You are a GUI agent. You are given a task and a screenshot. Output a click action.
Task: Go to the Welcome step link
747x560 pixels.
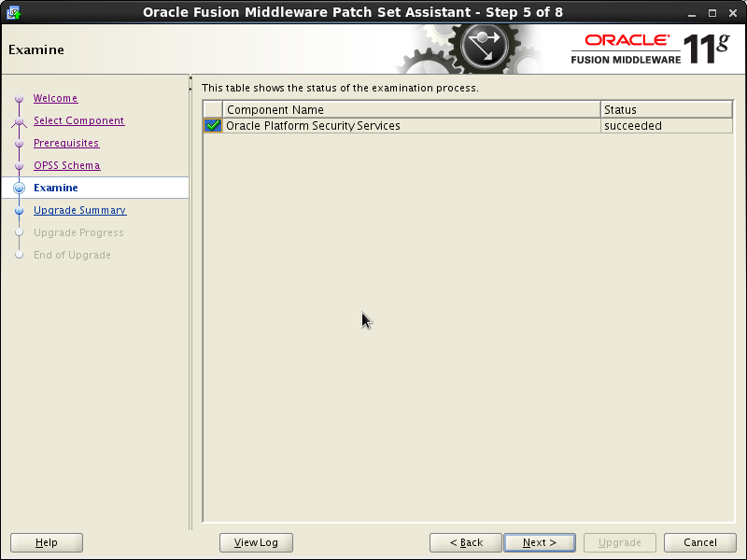click(56, 98)
